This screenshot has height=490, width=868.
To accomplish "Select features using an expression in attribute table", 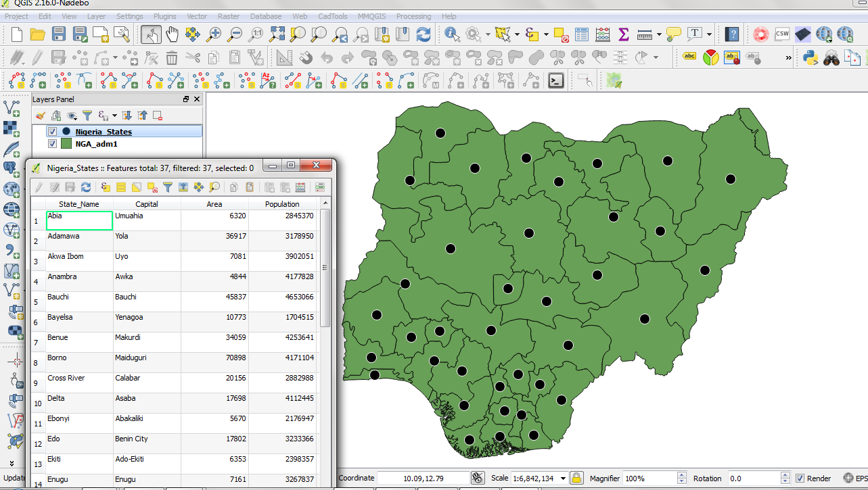I will coord(105,187).
